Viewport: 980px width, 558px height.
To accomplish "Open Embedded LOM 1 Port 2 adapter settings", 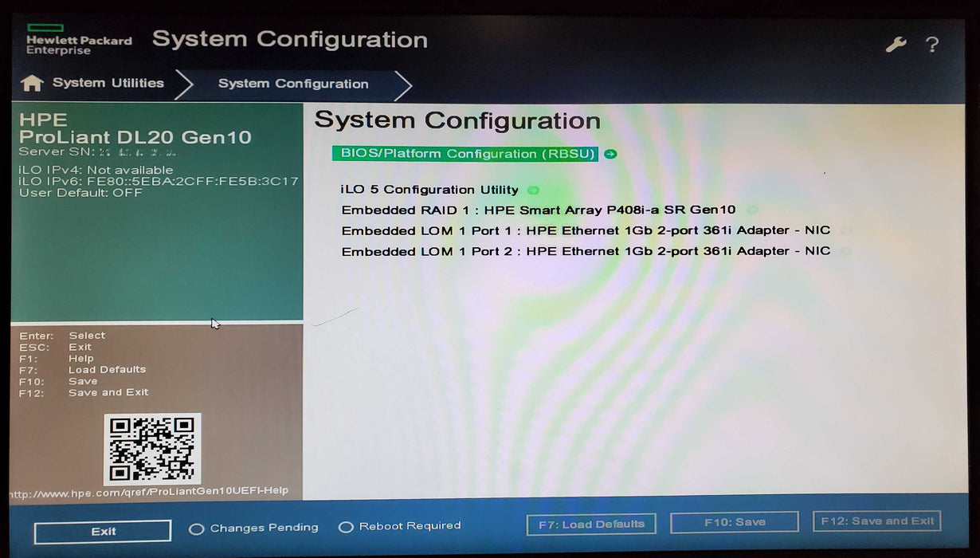I will pos(586,251).
